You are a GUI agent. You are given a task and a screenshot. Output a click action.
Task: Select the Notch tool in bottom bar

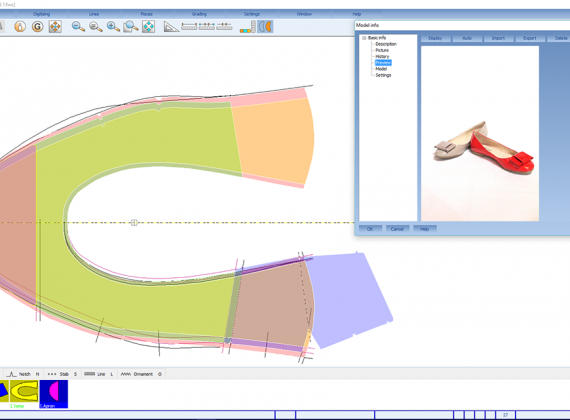click(x=23, y=374)
